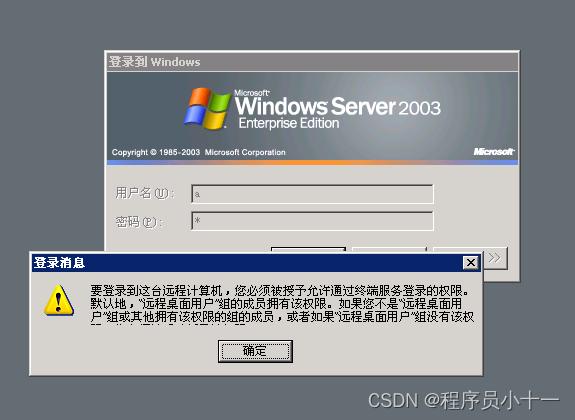
Task: Click the partially hidden middle login button
Action: 389,249
